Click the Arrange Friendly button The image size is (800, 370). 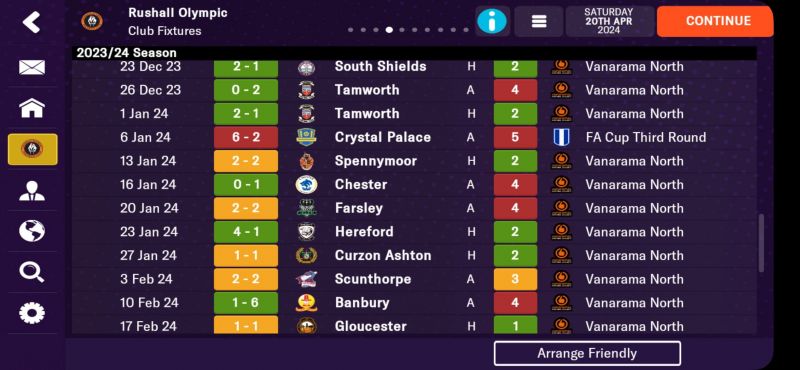587,353
